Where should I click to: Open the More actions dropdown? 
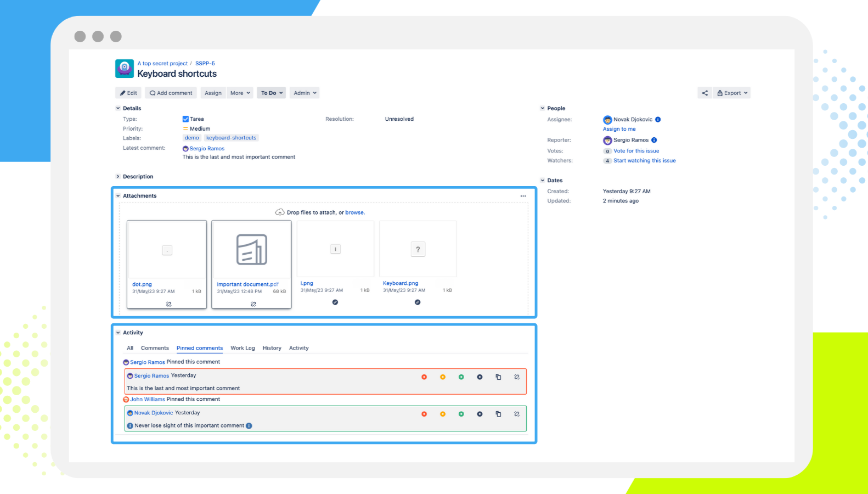(240, 93)
